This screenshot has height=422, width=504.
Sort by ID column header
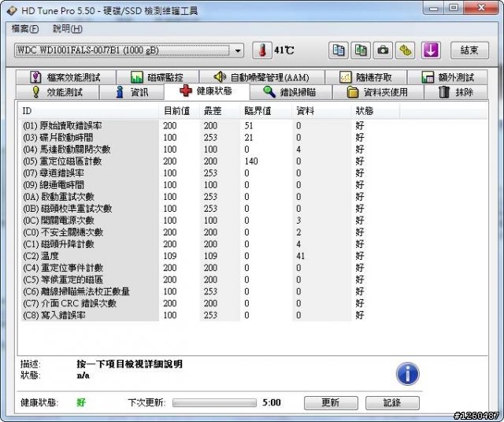coord(88,111)
